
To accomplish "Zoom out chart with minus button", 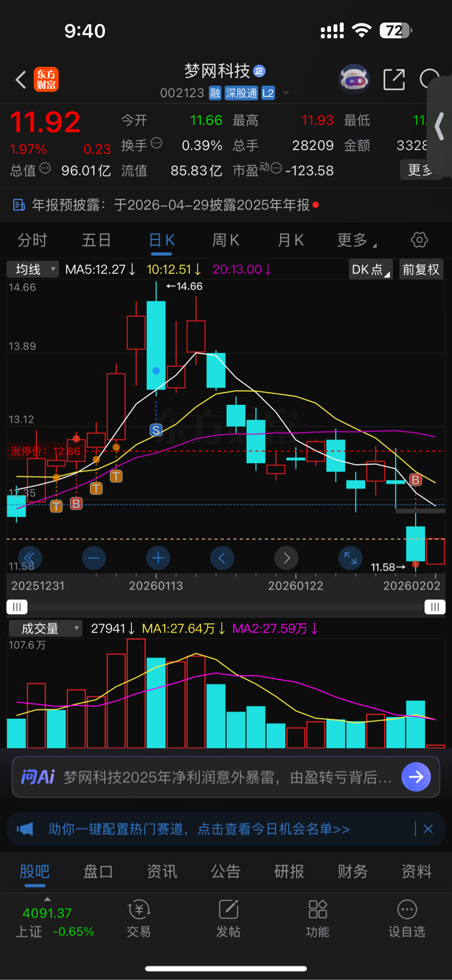I will (94, 557).
